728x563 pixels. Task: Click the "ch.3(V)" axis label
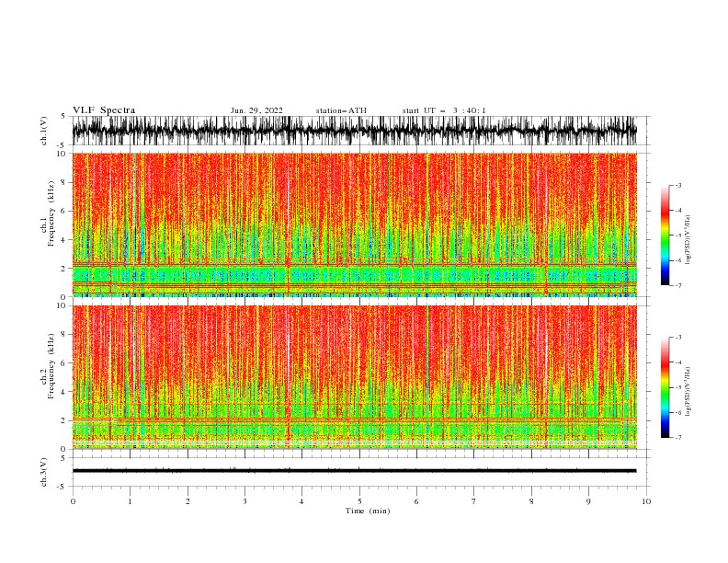click(x=44, y=472)
